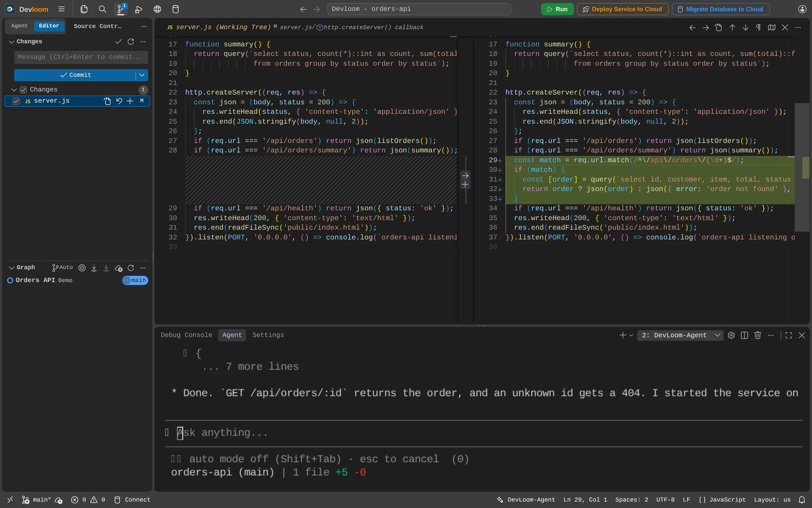812x508 pixels.
Task: Go to next change arrow down
Action: [745, 27]
